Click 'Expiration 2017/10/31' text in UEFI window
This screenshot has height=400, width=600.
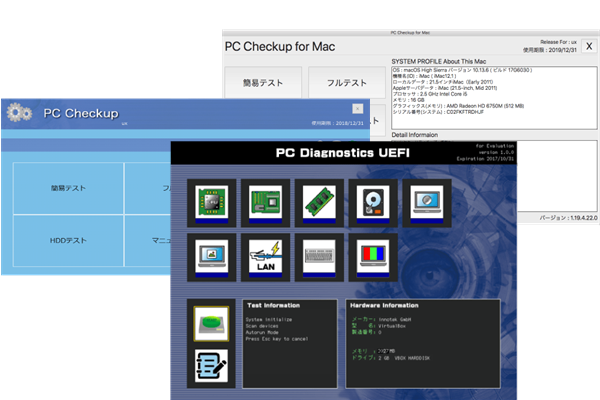click(x=485, y=159)
